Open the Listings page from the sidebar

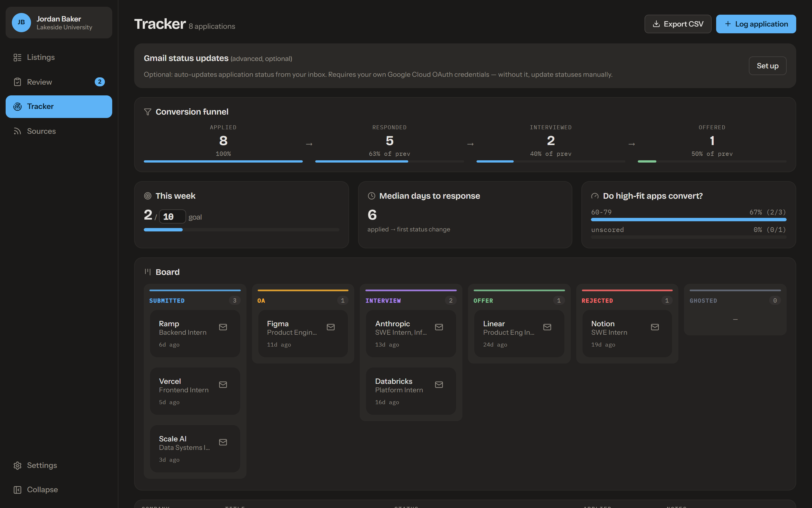[x=59, y=57]
